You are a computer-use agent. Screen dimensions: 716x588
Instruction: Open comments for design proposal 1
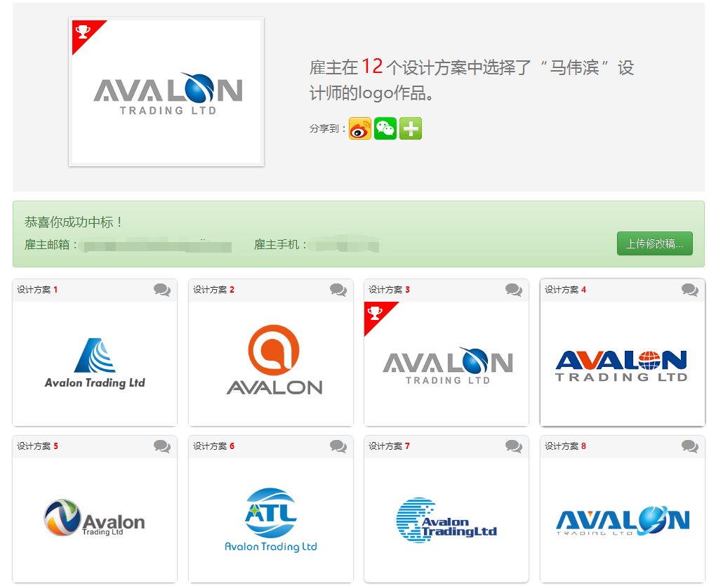pyautogui.click(x=162, y=290)
